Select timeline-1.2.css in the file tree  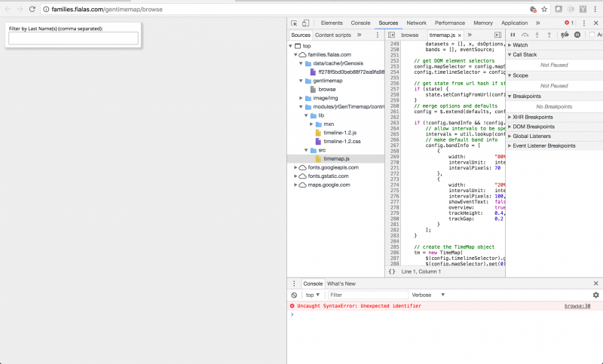pos(343,141)
